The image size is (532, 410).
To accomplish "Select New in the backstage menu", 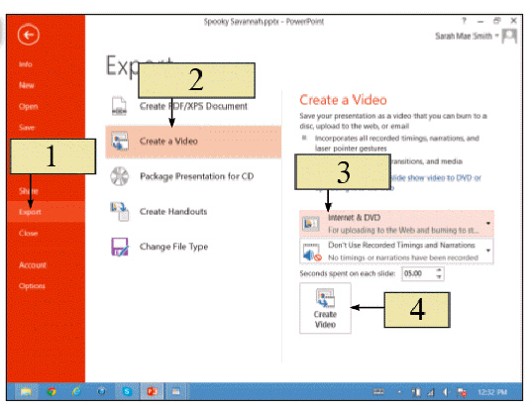I will pos(27,85).
